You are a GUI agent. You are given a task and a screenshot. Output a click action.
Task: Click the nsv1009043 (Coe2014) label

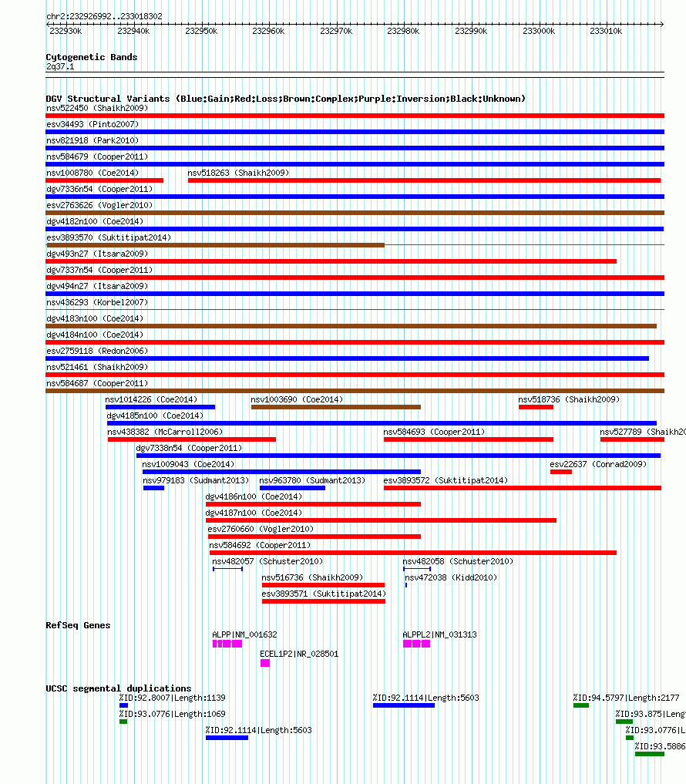coord(188,465)
